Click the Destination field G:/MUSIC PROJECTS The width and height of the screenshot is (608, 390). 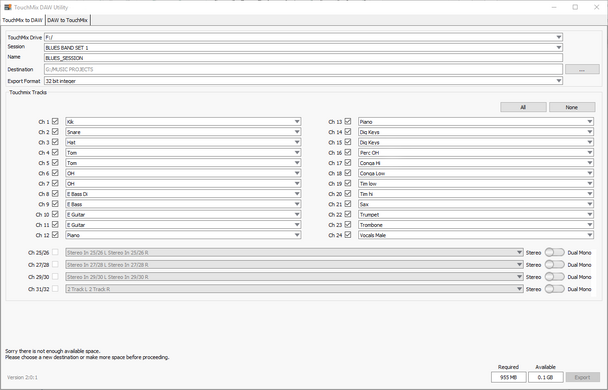point(303,69)
